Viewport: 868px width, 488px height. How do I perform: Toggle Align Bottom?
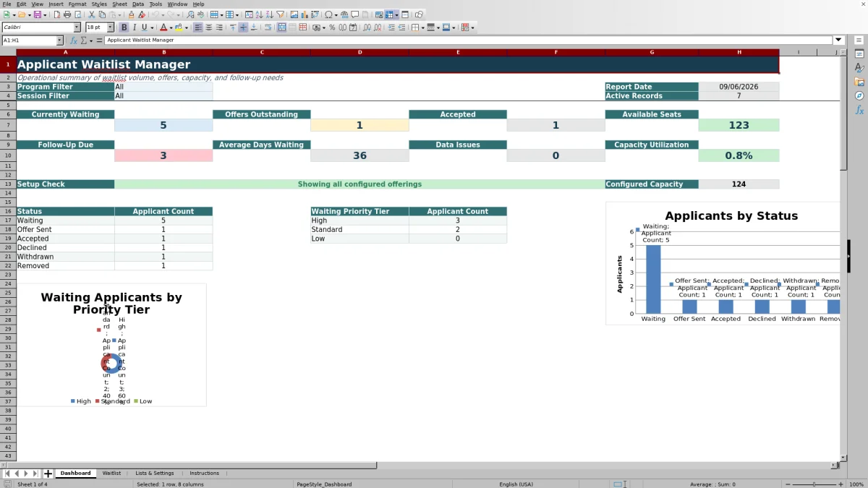254,27
